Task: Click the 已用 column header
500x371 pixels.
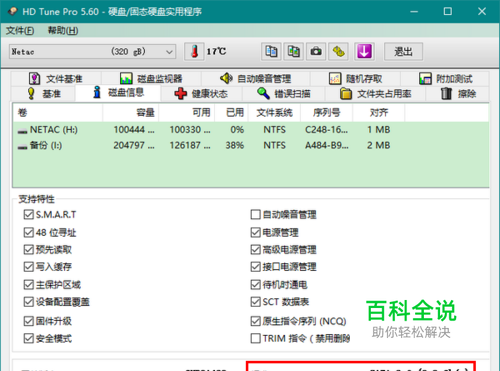Action: coord(231,112)
